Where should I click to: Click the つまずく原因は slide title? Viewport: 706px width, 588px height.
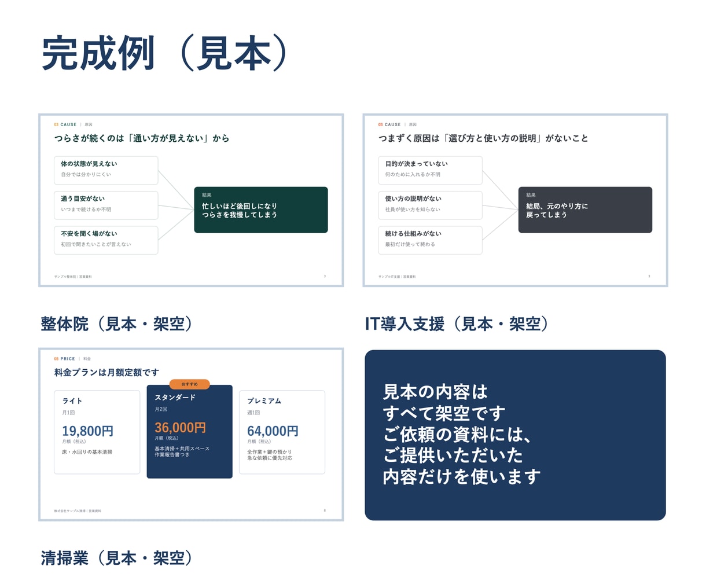coord(483,138)
